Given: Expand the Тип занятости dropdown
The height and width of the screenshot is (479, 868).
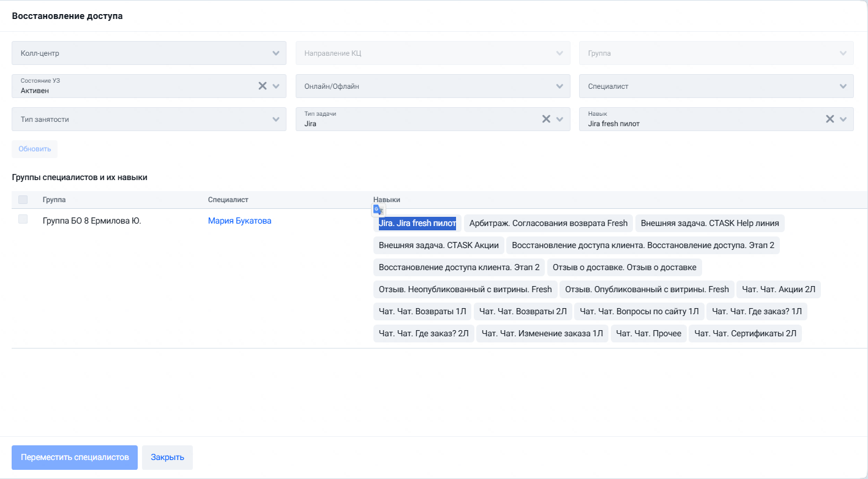Looking at the screenshot, I should pos(149,119).
